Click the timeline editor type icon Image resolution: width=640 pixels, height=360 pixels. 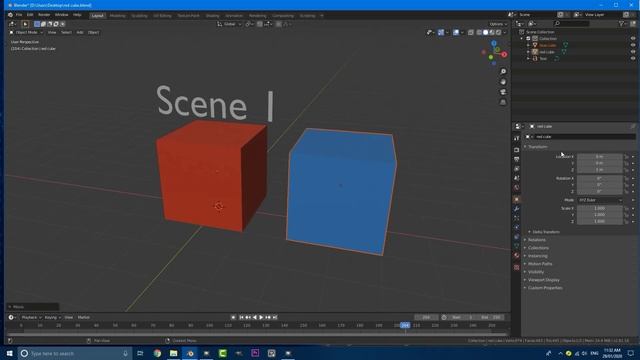click(x=11, y=317)
